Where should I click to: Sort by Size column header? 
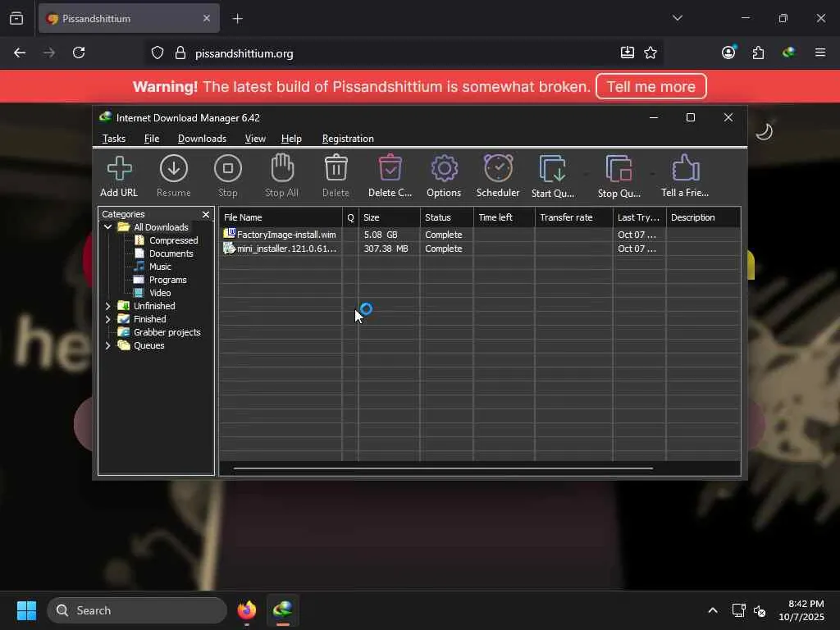coord(390,217)
